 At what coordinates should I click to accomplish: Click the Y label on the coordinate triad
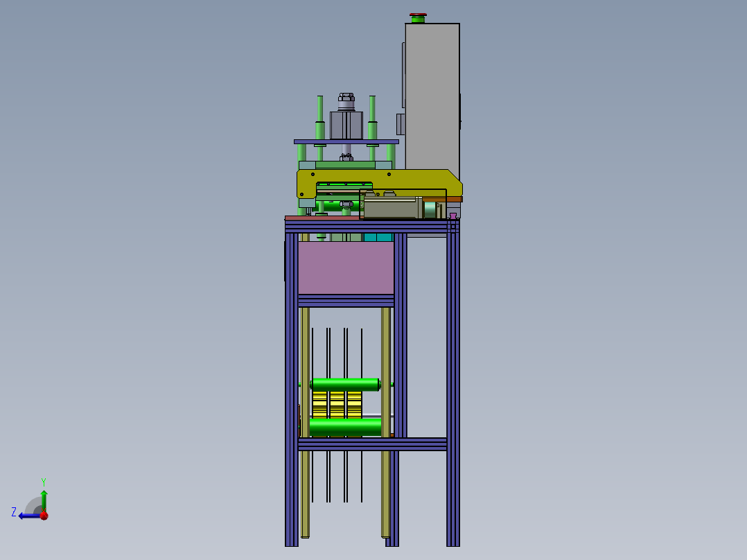click(x=44, y=480)
